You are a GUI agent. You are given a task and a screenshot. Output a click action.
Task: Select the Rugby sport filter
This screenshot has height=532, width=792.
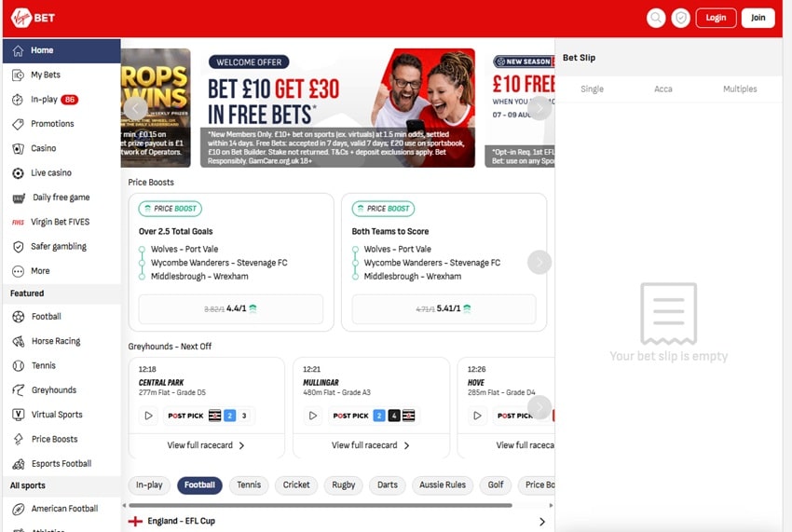[344, 485]
